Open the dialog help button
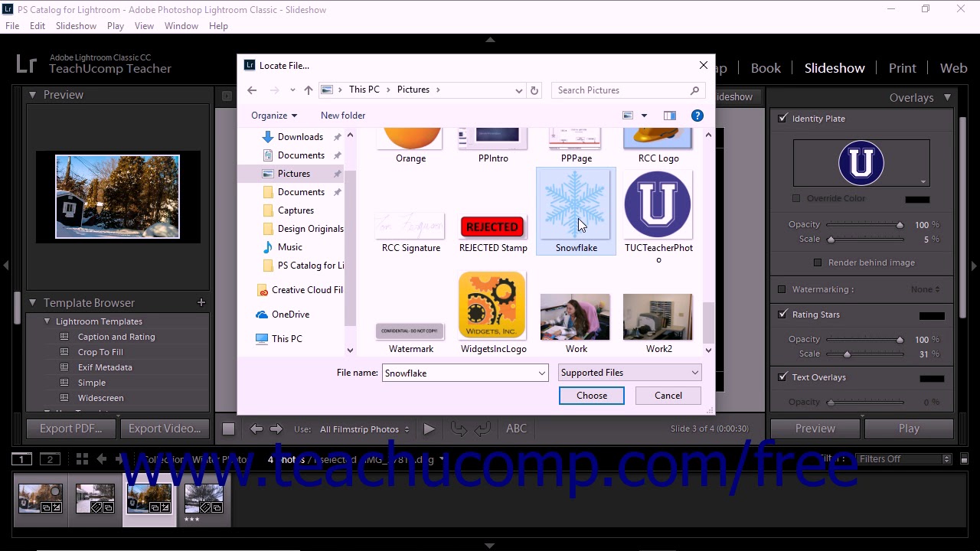This screenshot has width=980, height=551. [x=697, y=116]
